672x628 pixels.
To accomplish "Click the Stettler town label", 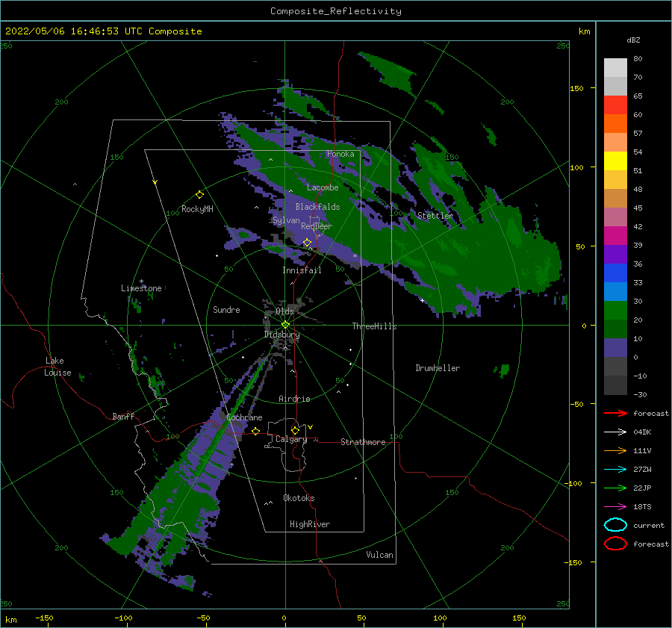I will coord(435,216).
